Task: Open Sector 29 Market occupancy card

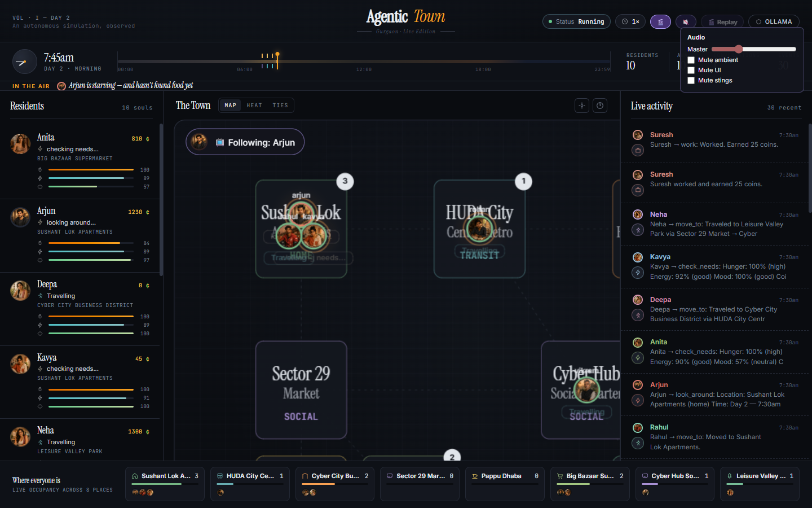Action: coord(420,484)
